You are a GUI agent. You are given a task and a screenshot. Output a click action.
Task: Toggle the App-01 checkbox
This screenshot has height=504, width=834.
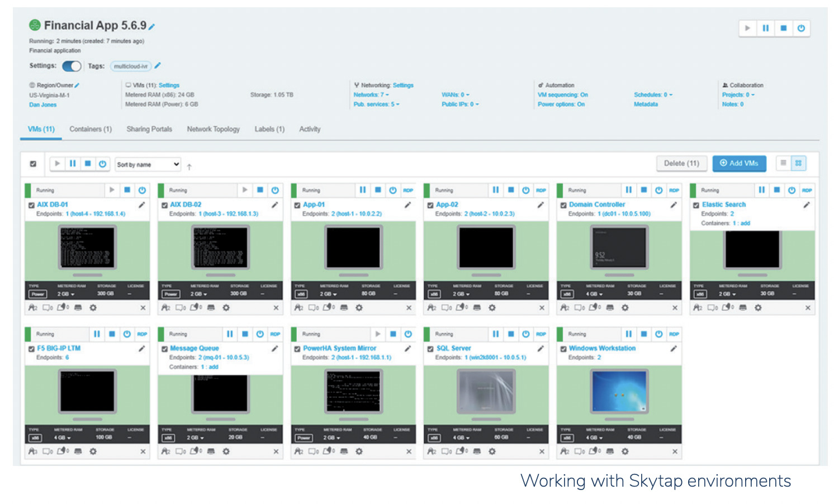pyautogui.click(x=297, y=205)
